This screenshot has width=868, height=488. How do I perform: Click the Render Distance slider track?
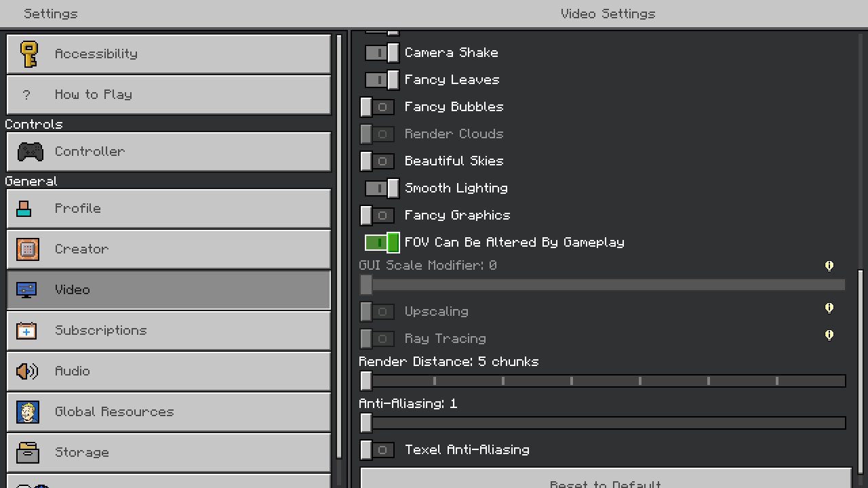coord(604,381)
